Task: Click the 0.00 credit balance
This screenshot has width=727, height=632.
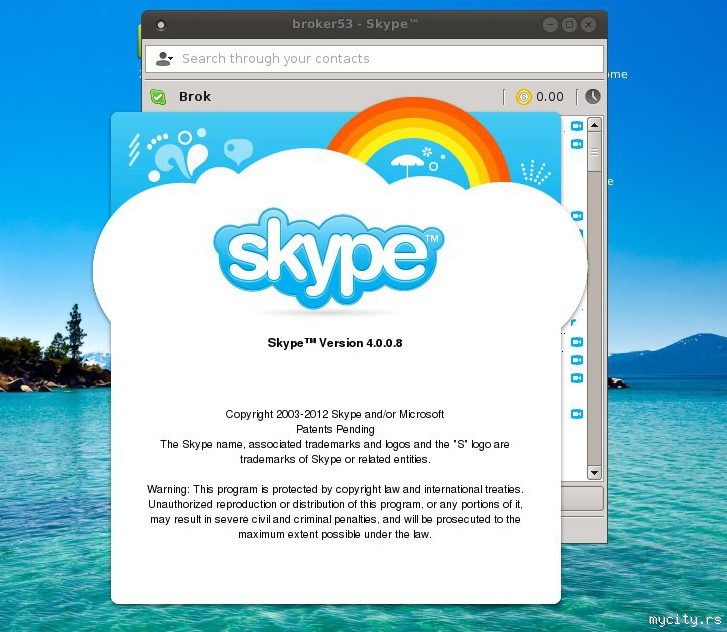Action: pos(550,96)
